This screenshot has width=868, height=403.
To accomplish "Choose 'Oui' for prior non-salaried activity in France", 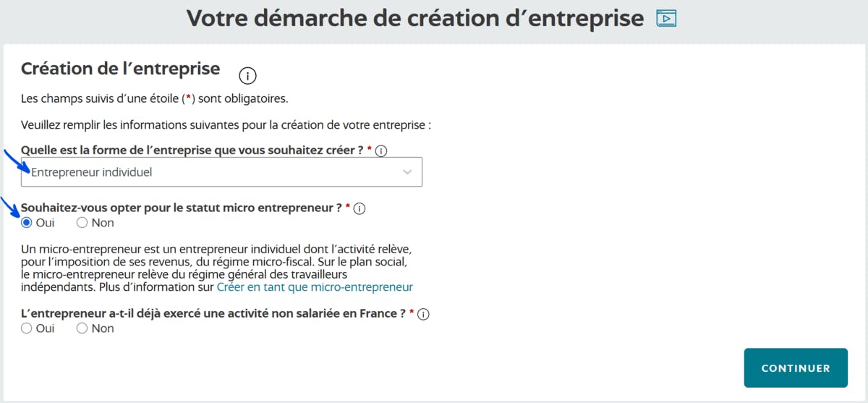I will pos(27,328).
